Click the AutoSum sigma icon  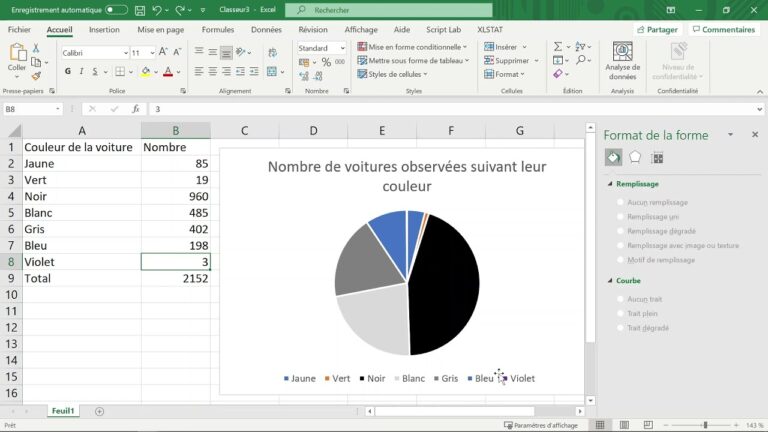coord(558,47)
